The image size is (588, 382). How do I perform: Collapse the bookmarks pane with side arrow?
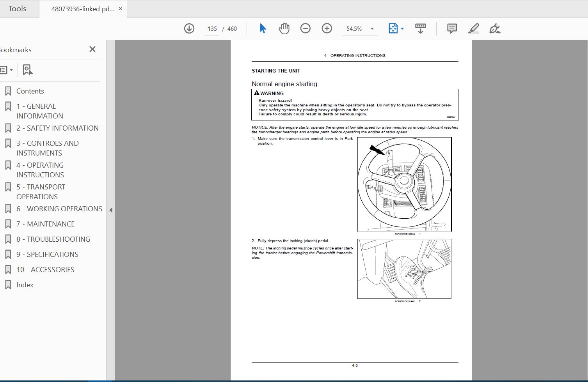point(111,210)
